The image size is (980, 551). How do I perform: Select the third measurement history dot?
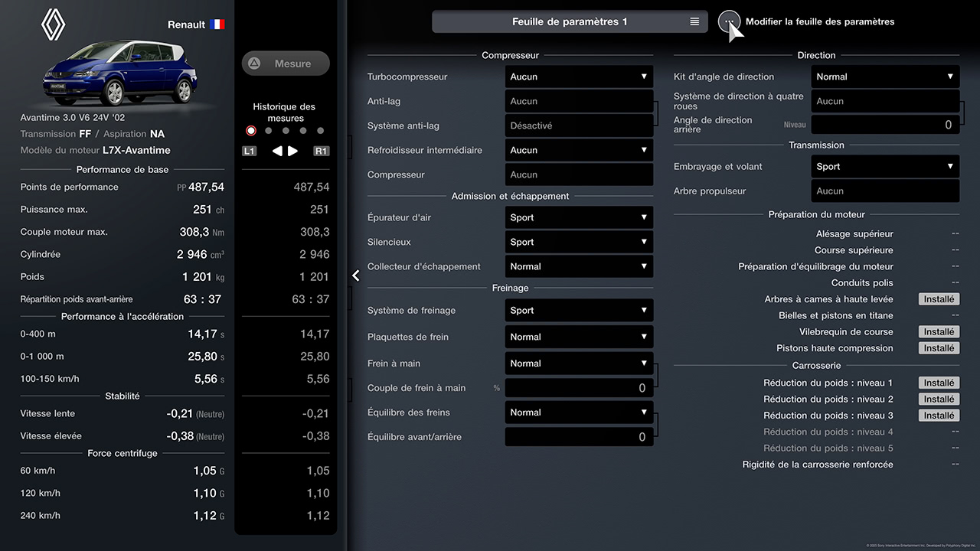286,131
